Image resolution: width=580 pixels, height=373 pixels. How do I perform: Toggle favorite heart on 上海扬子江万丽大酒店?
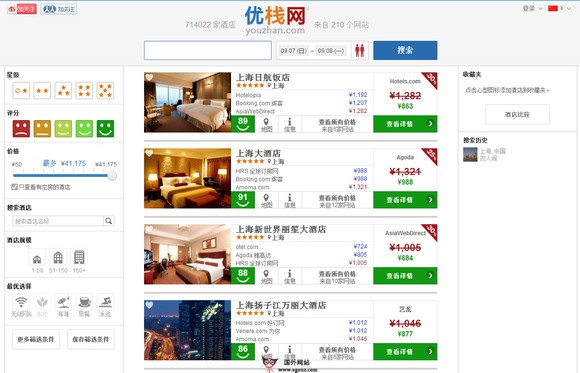149,305
